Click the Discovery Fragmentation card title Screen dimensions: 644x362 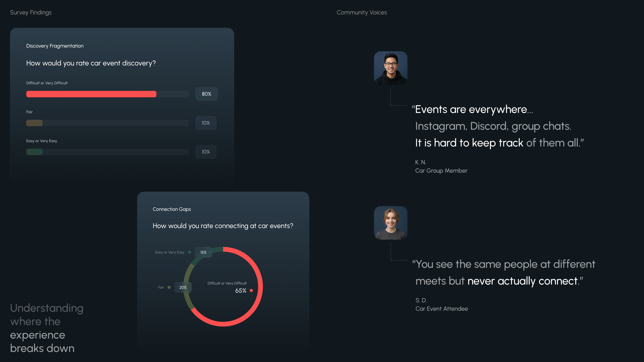coord(55,46)
